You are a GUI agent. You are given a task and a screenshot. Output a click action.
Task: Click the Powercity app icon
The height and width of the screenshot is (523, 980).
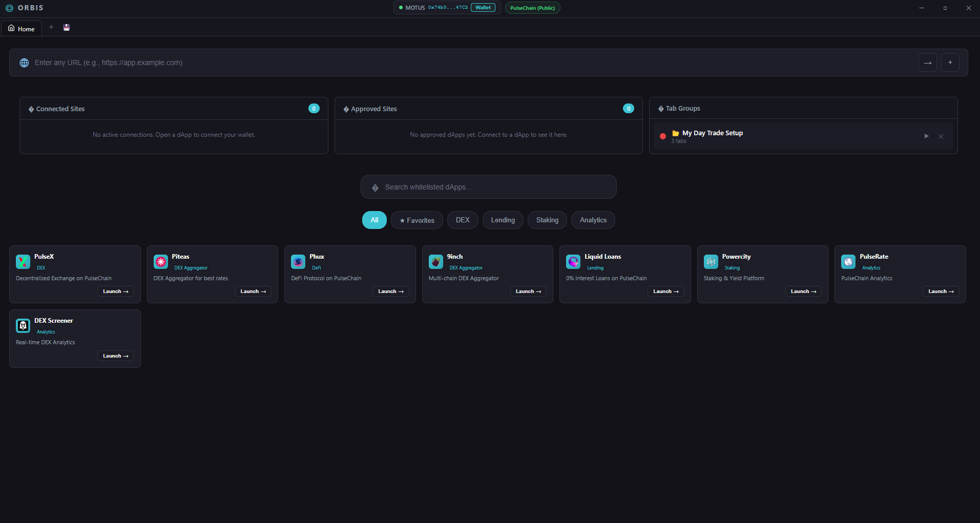point(711,262)
